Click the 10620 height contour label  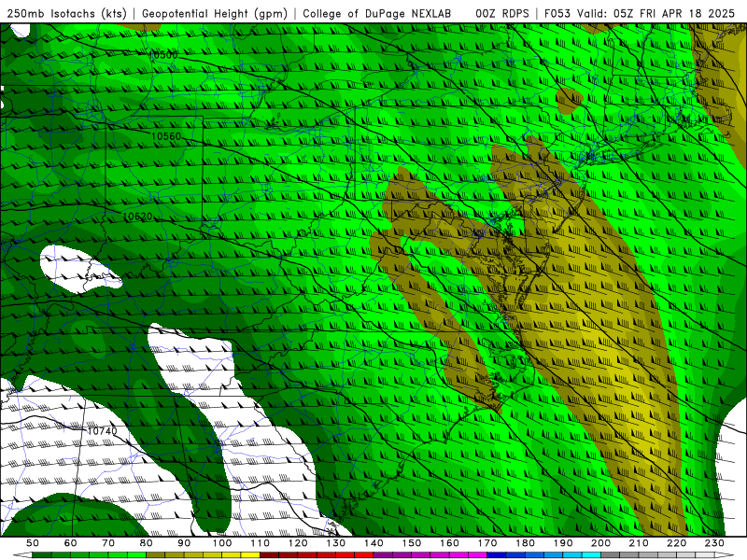click(137, 217)
